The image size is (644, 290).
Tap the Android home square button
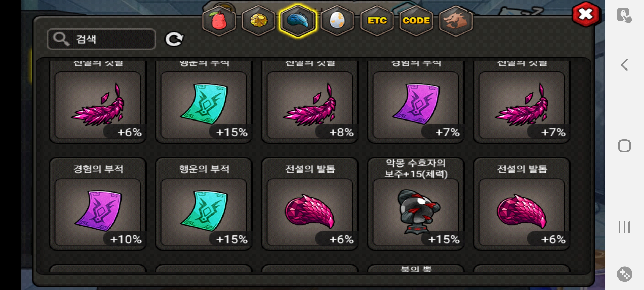(x=624, y=146)
